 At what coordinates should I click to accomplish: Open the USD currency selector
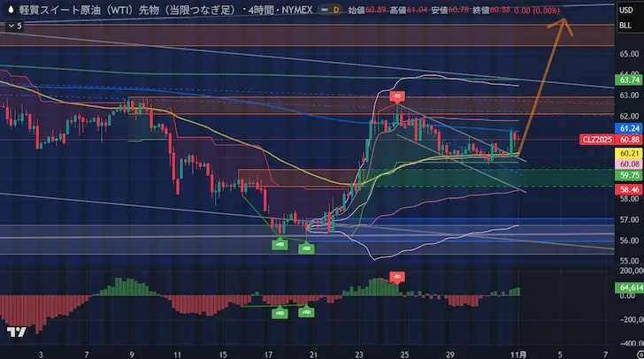(625, 10)
